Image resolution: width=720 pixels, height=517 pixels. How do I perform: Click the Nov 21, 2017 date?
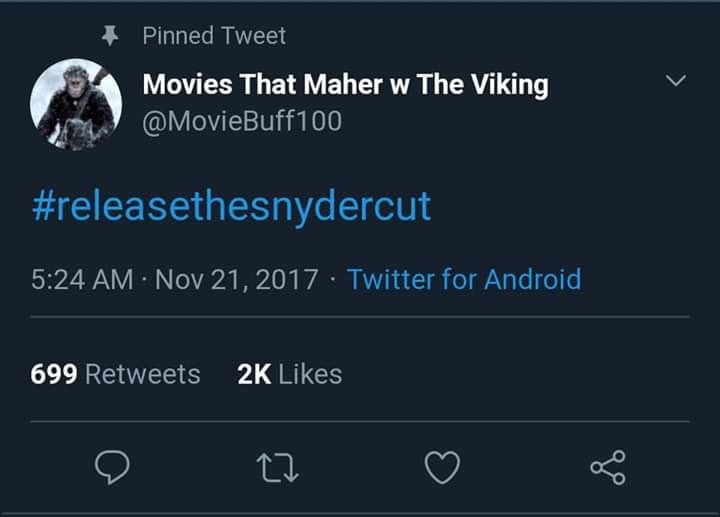[x=236, y=279]
